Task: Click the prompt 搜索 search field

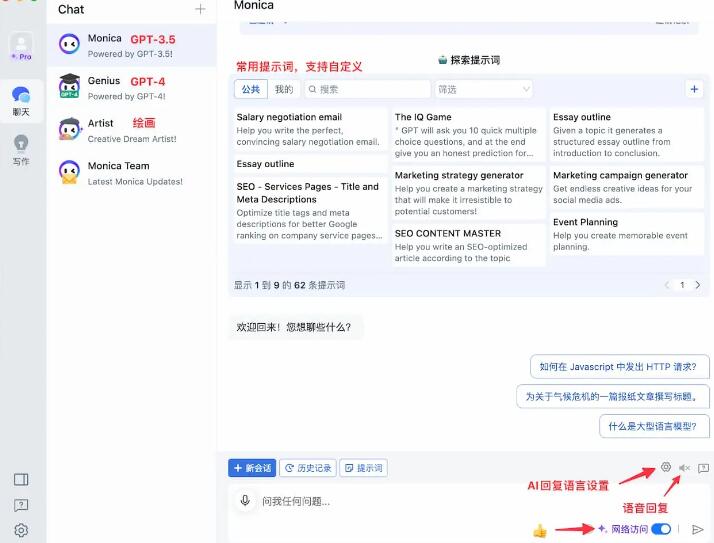Action: coord(367,89)
